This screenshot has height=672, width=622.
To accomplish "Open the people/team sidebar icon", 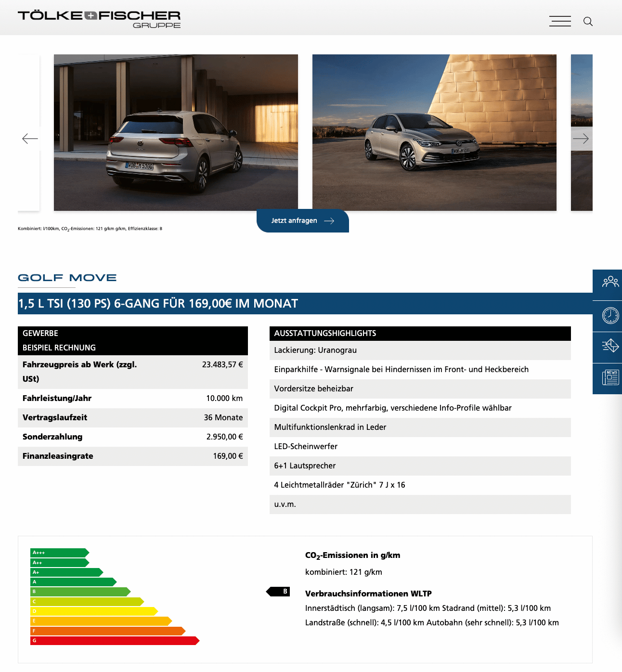I will pyautogui.click(x=610, y=282).
